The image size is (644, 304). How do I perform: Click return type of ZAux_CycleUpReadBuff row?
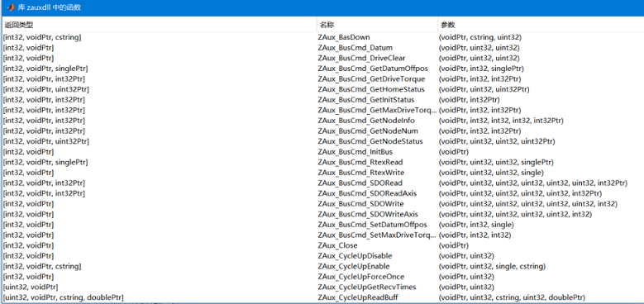pyautogui.click(x=64, y=297)
